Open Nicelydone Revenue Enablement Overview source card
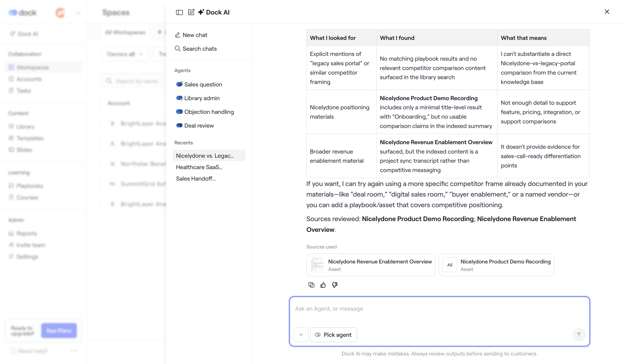This screenshot has height=364, width=627. click(371, 265)
